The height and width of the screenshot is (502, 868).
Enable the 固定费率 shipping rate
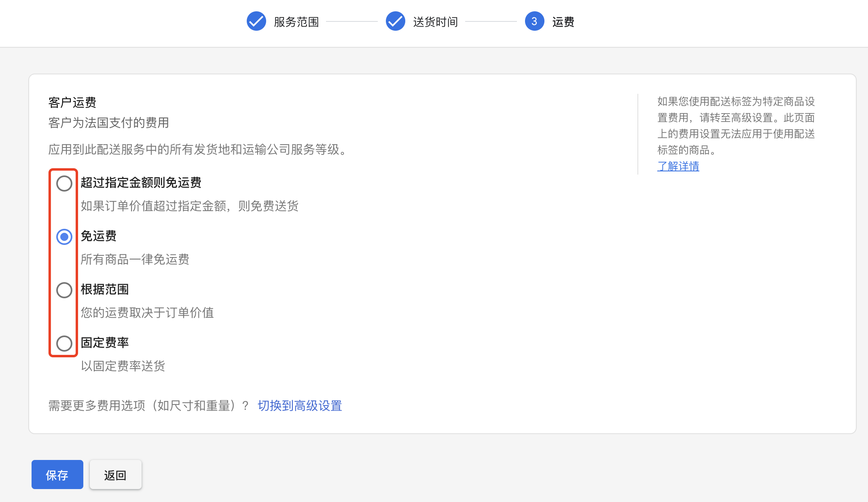(64, 344)
